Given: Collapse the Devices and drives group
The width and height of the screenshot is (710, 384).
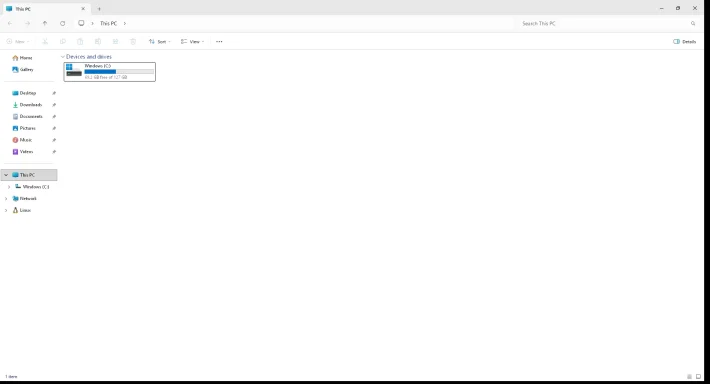Looking at the screenshot, I should (x=62, y=57).
